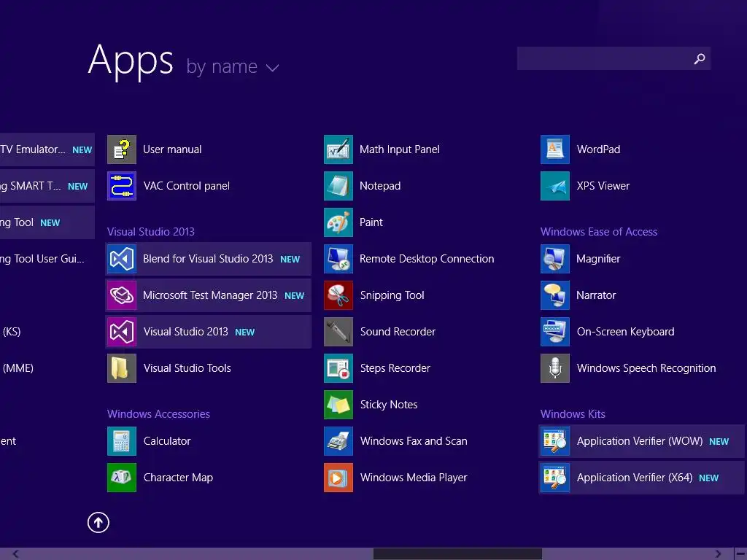Viewport: 747px width, 560px height.
Task: Go back to Start with up arrow button
Action: 98,522
